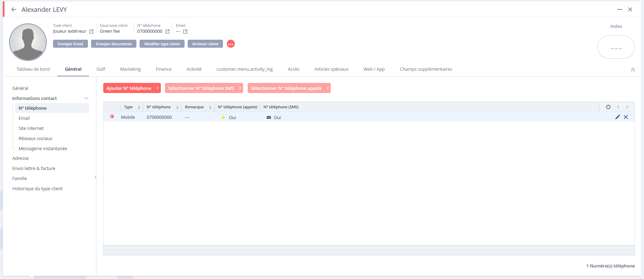644x279 pixels.
Task: Open the Web / App tab
Action: [x=374, y=69]
